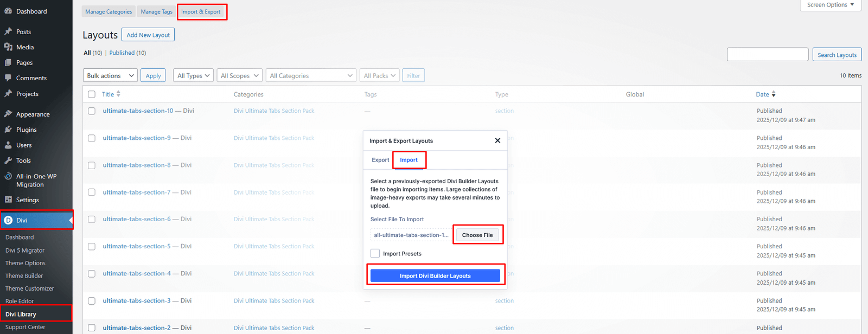Check the ultimate-tabs-section-6 row checkbox
This screenshot has width=868, height=334.
tap(92, 219)
